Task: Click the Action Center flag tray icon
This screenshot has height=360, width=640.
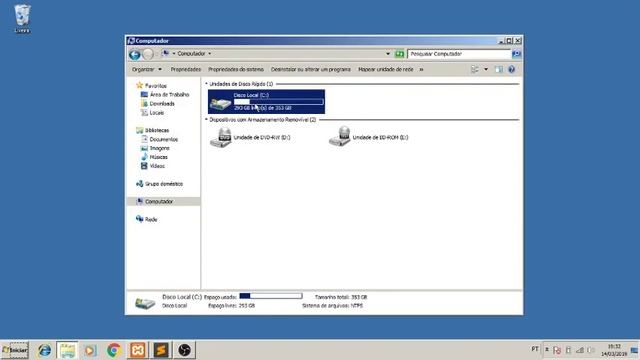Action: [x=557, y=350]
